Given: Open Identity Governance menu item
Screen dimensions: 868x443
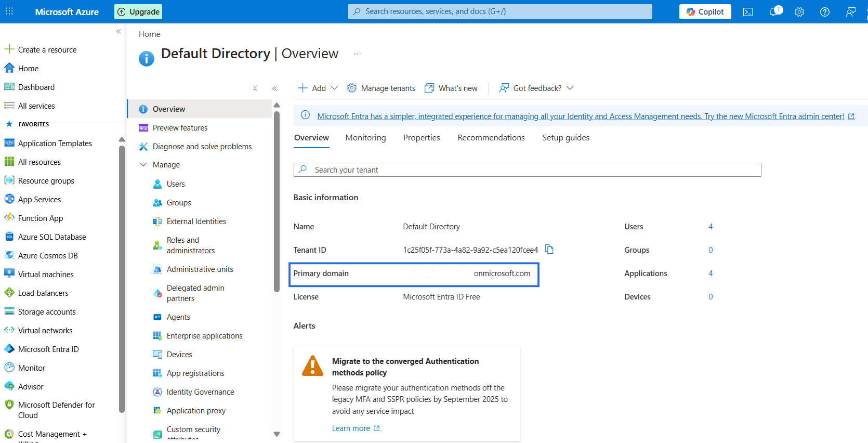Looking at the screenshot, I should (x=200, y=392).
